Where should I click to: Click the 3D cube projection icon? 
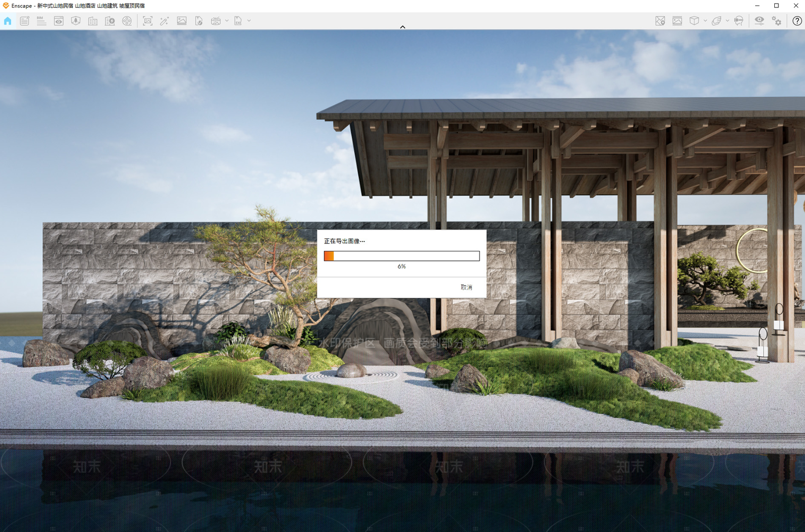694,21
